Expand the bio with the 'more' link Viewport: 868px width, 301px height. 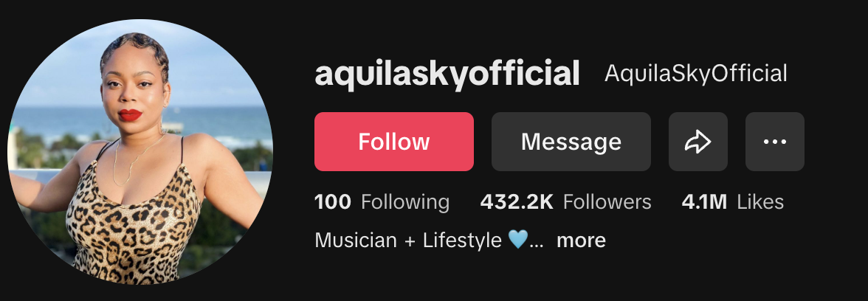(581, 241)
